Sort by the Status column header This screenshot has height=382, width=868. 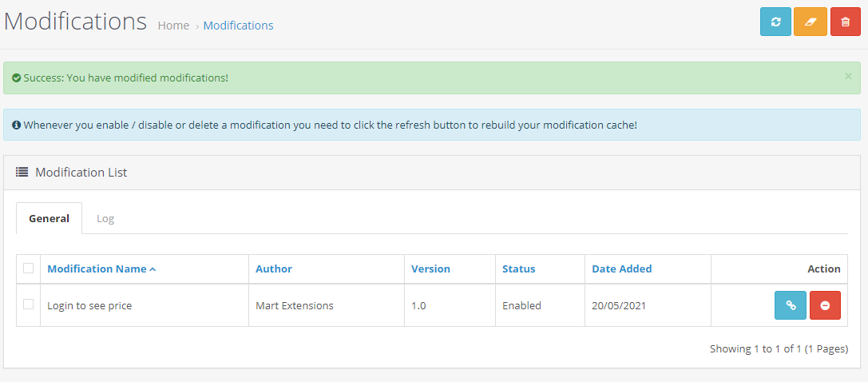(518, 269)
